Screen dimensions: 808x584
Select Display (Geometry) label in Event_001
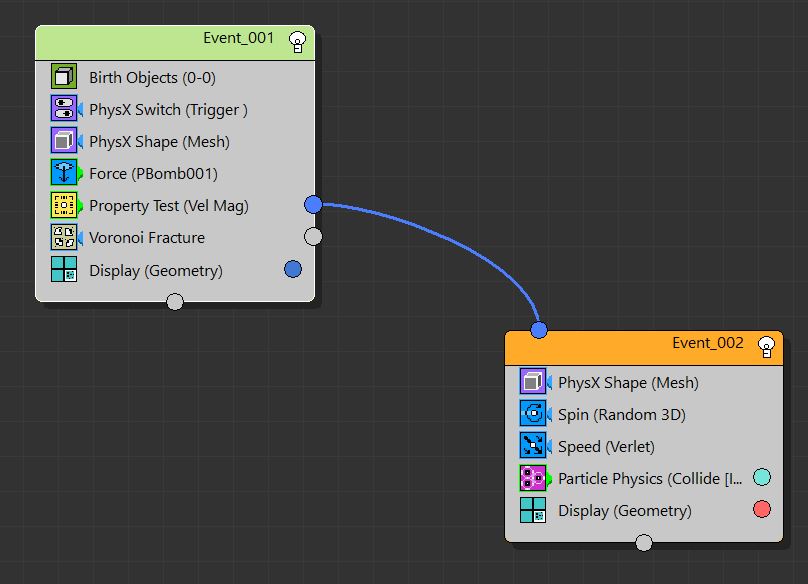point(156,271)
